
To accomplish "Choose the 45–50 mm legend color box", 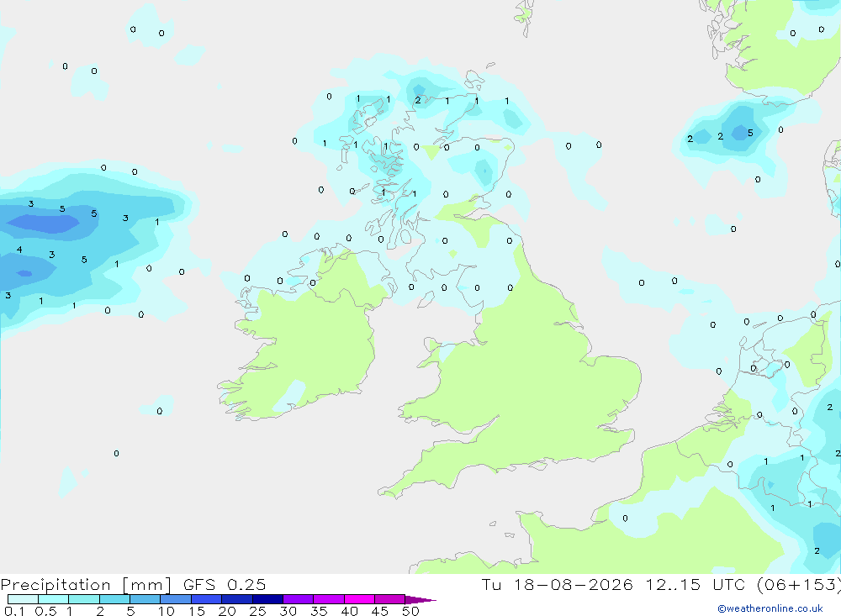I will tap(390, 599).
